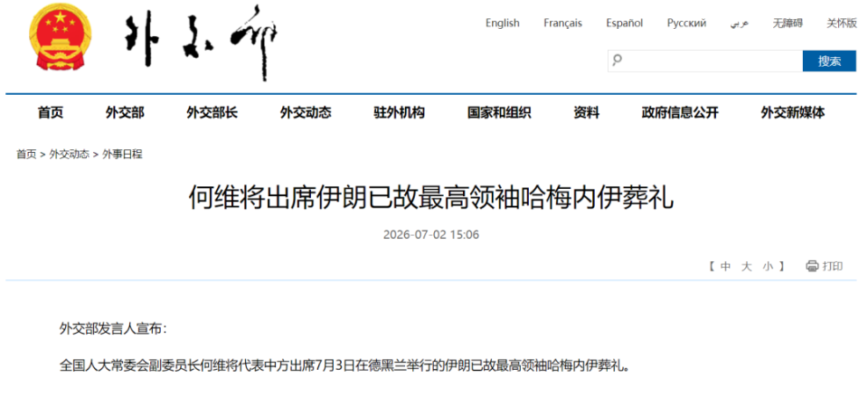Switch site language to Русский
This screenshot has height=406, width=868.
(x=686, y=24)
